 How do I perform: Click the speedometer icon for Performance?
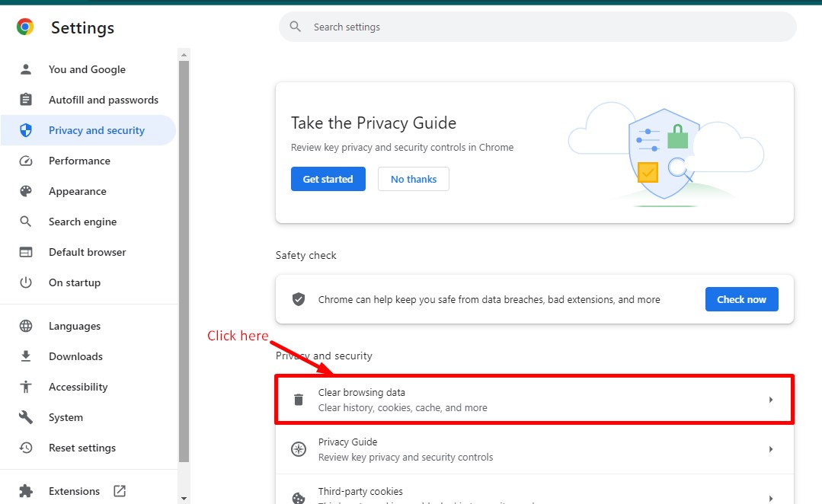(x=26, y=161)
